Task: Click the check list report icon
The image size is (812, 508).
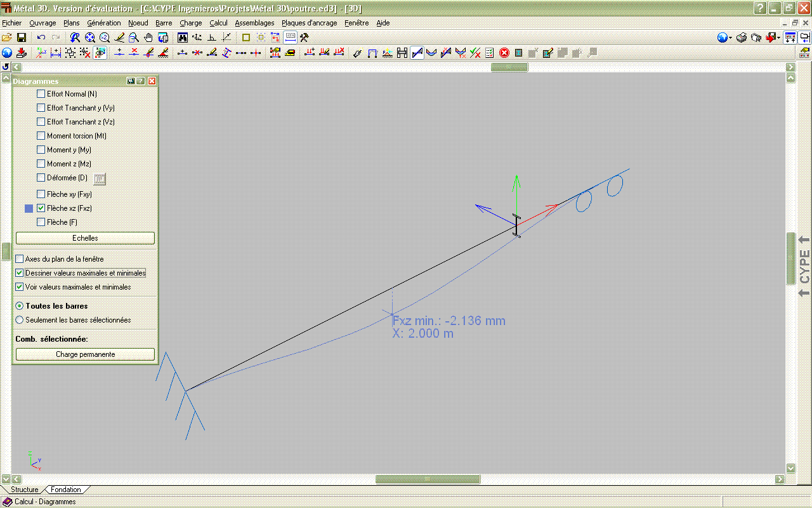Action: click(x=490, y=53)
